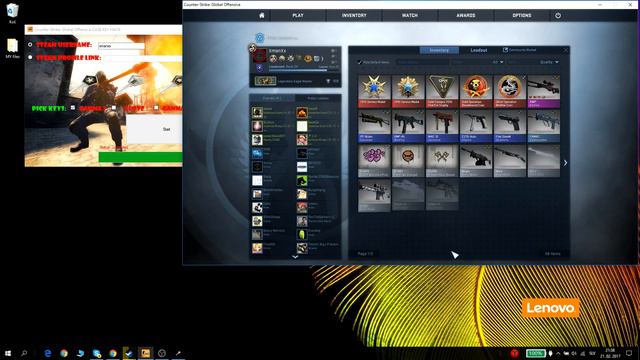Image resolution: width=640 pixels, height=360 pixels.
Task: Select the crossed axes sticker item
Action: tap(442, 160)
